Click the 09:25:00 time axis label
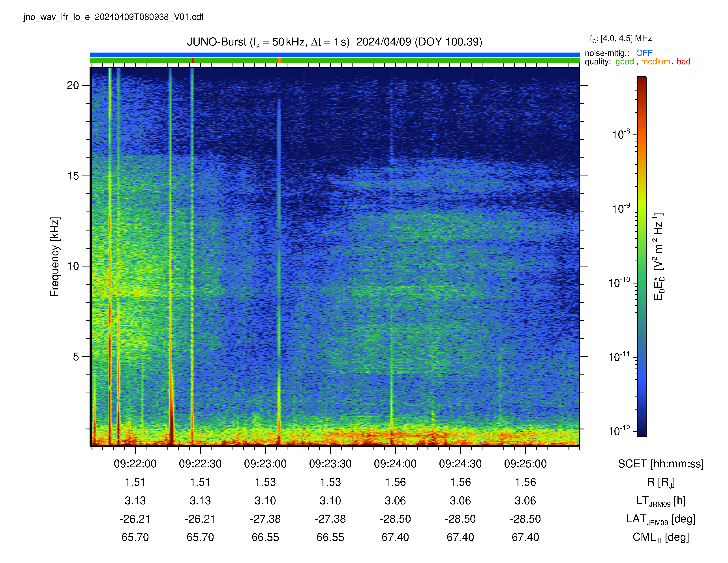Viewport: 728px width, 563px height. pos(525,464)
